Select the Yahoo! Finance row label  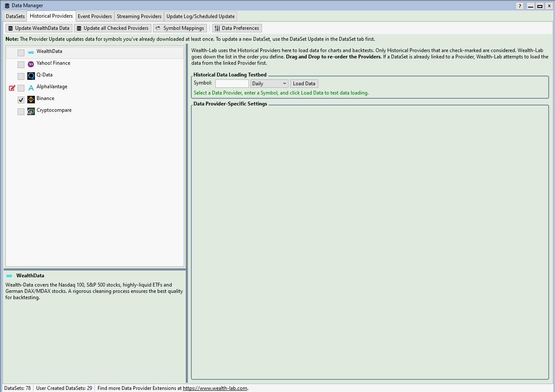tap(53, 63)
